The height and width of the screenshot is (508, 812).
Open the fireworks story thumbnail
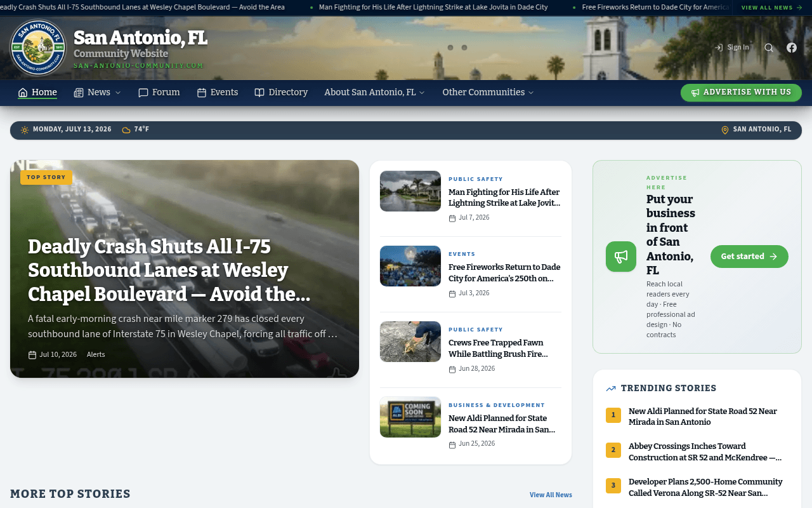pos(410,266)
